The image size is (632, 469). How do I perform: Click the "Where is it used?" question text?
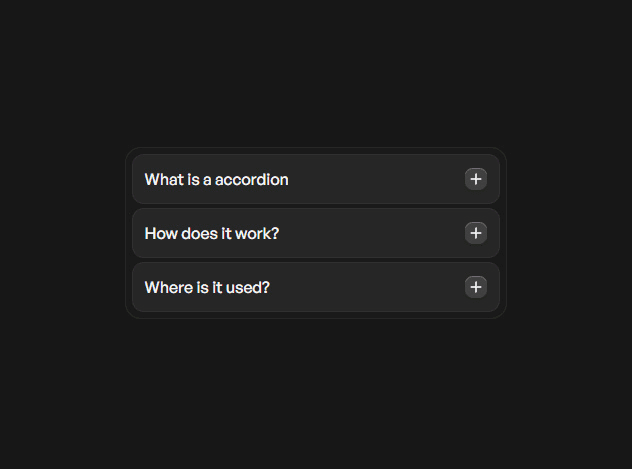tap(207, 288)
